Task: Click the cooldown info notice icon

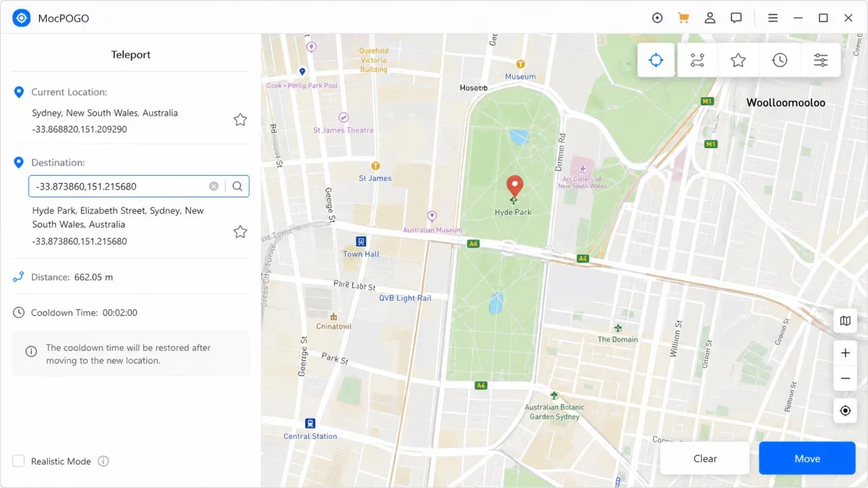Action: point(31,351)
